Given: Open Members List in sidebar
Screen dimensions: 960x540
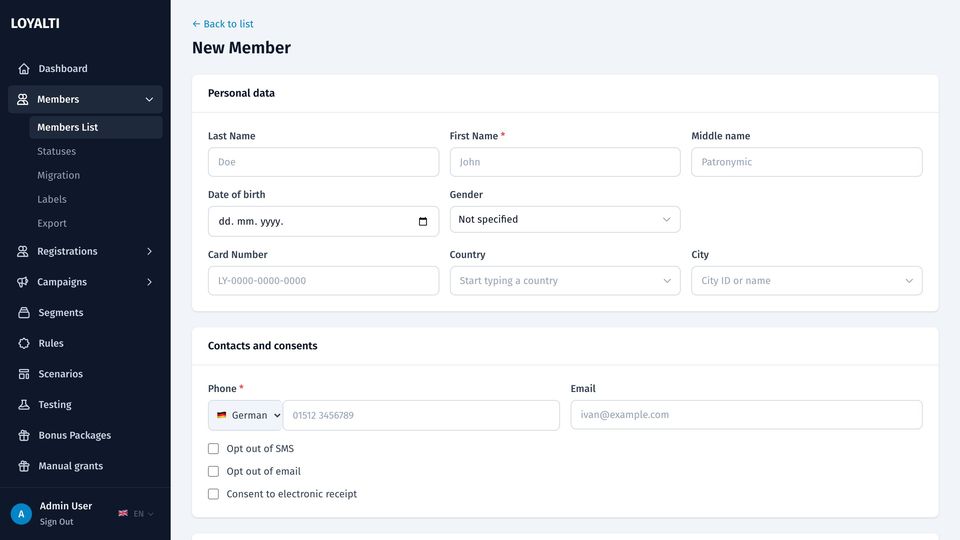Looking at the screenshot, I should [x=96, y=127].
